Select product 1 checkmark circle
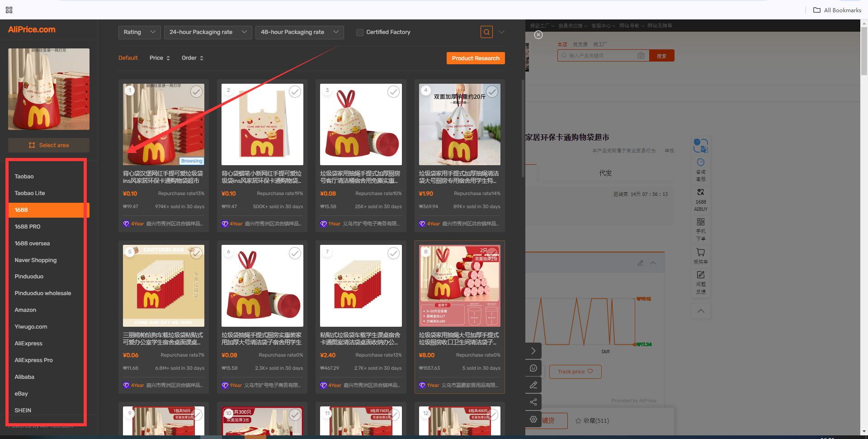This screenshot has width=868, height=439. coord(196,92)
